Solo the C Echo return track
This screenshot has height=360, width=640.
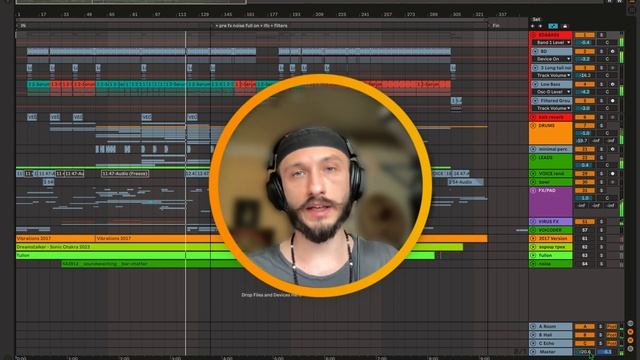(600, 344)
